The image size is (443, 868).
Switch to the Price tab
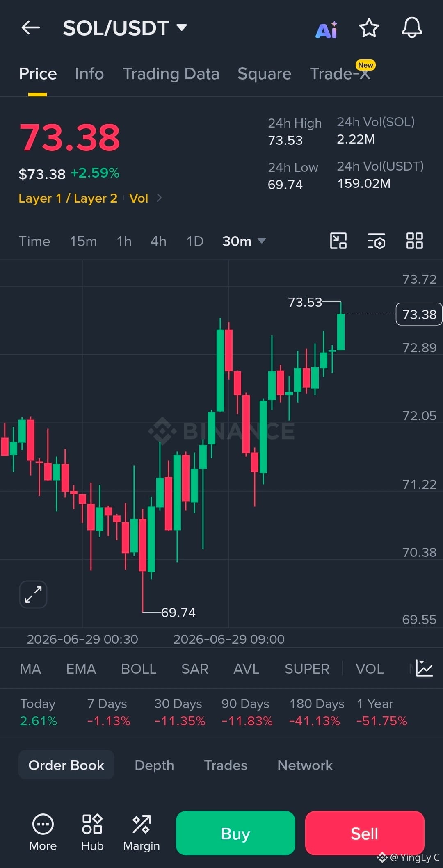click(x=38, y=74)
